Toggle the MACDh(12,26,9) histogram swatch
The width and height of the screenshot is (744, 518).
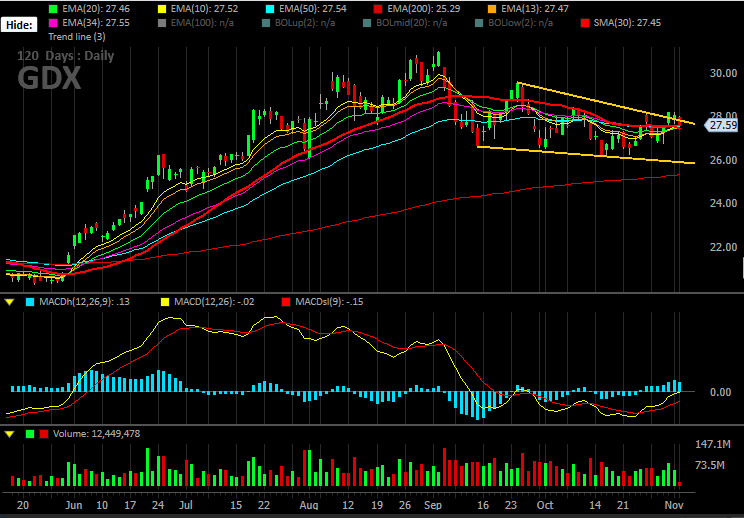30,302
